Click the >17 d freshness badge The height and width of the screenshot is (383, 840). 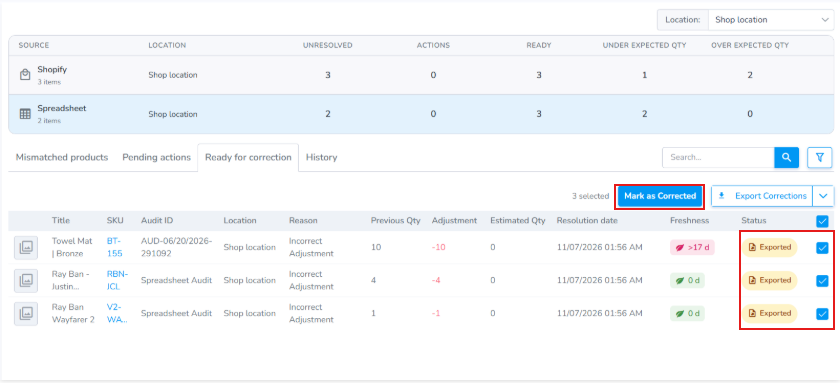coord(692,247)
